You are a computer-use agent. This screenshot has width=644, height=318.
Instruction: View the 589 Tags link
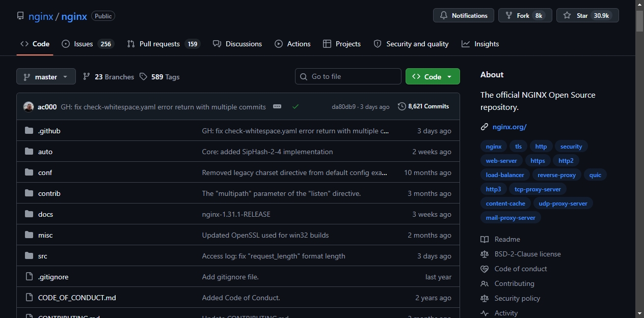tap(159, 77)
